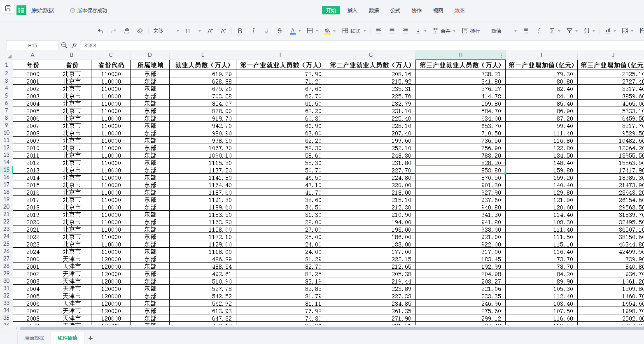Screen dimensions: 644x344
Task: Apply the blue font color
Action: pyautogui.click(x=293, y=31)
